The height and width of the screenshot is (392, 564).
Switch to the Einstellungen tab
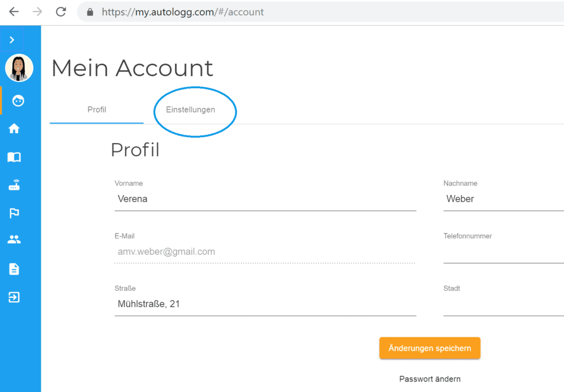[x=191, y=110]
